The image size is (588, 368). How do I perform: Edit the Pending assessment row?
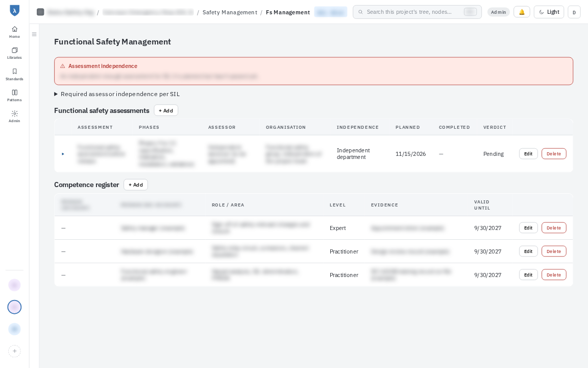coord(528,153)
